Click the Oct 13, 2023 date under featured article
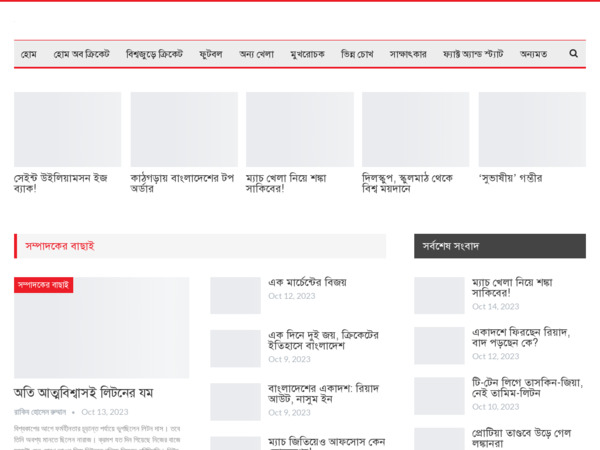The image size is (600, 450). (x=105, y=412)
